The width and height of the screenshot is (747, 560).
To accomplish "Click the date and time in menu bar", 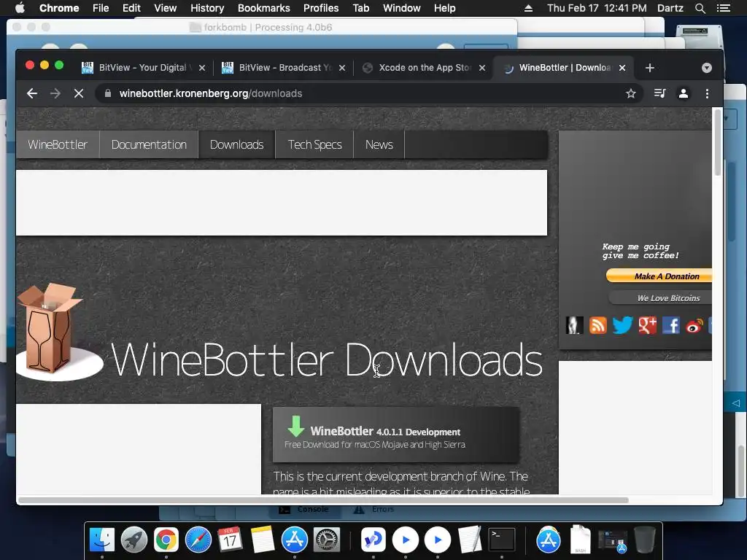I will (x=597, y=8).
